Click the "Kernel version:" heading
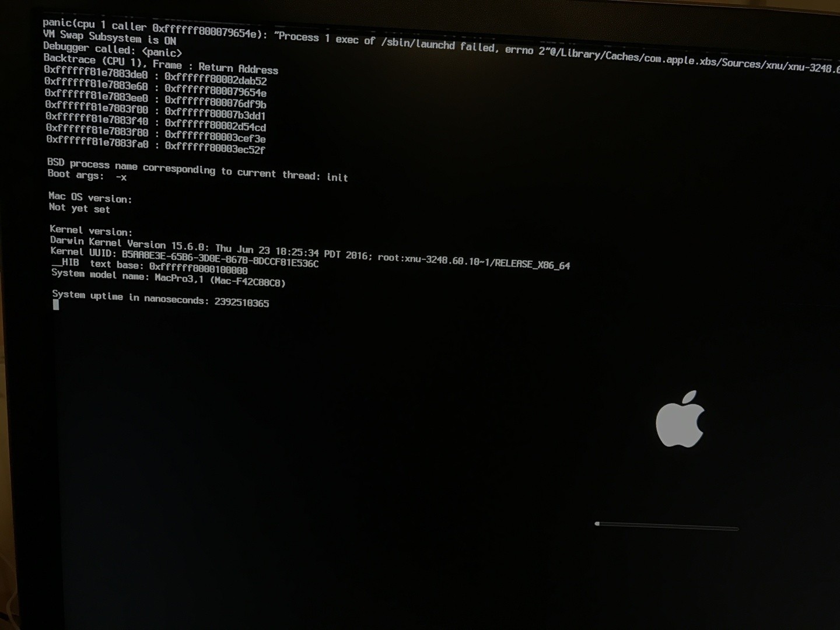The image size is (840, 630). pos(91,230)
